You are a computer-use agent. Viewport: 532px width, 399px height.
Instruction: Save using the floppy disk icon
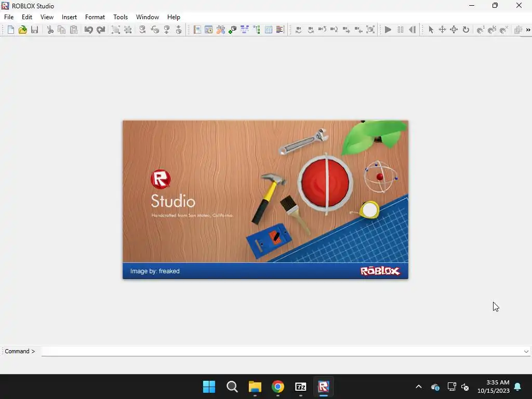pyautogui.click(x=34, y=30)
